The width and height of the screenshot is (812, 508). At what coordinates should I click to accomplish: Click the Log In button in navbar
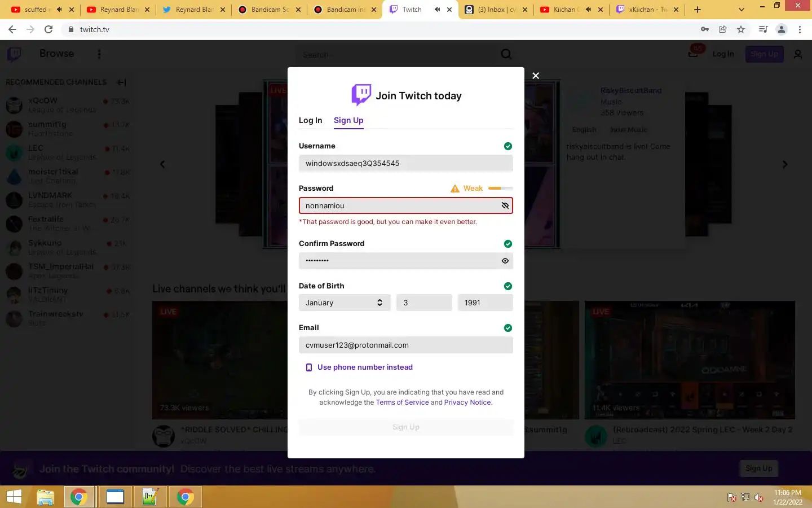(723, 54)
